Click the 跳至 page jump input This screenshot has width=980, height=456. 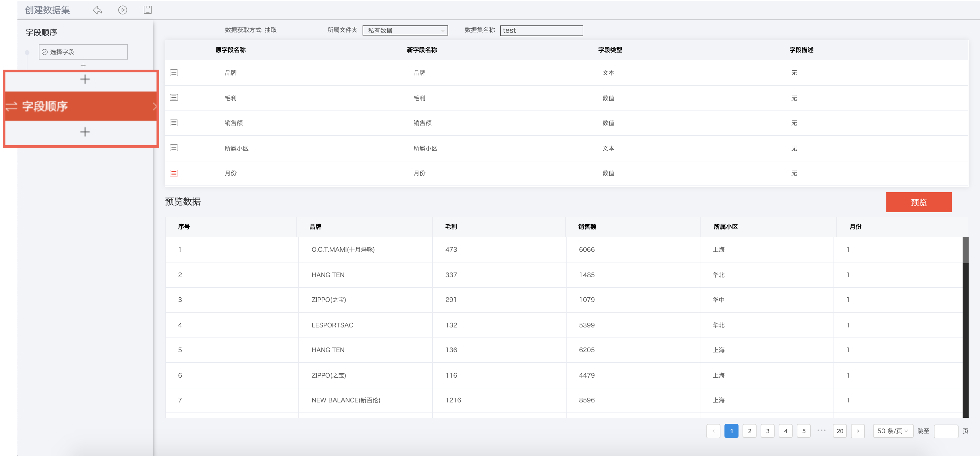(946, 431)
